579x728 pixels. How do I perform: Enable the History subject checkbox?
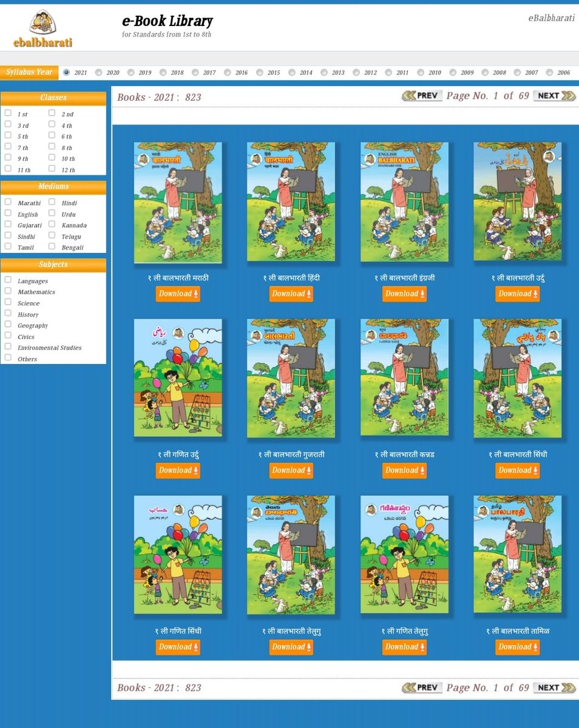(x=8, y=313)
